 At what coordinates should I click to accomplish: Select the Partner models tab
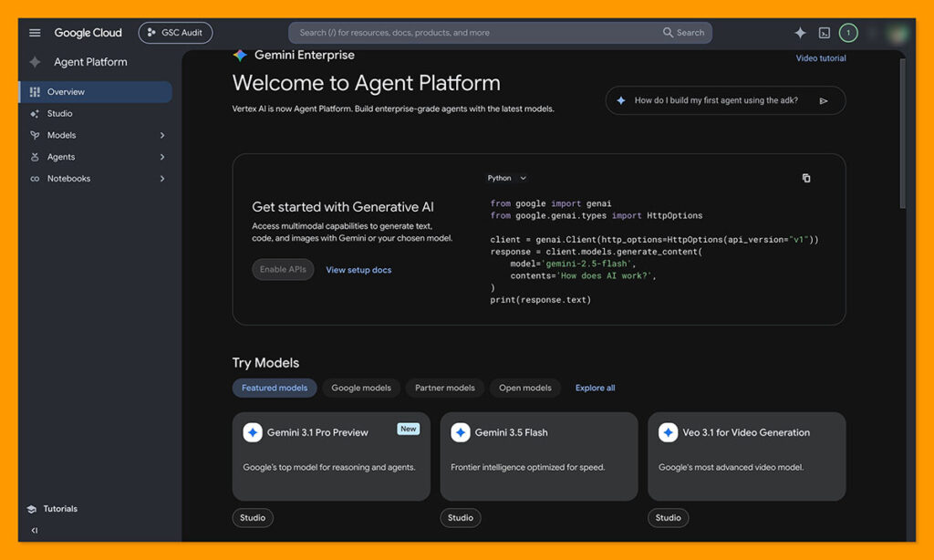445,388
